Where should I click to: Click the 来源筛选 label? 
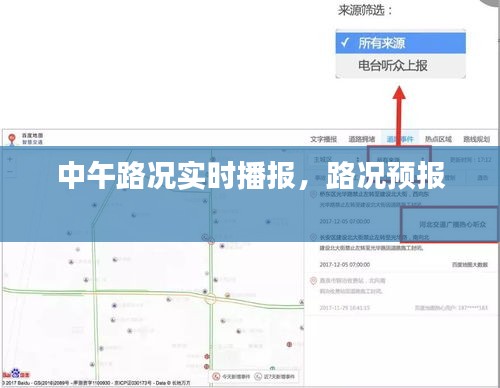365,10
